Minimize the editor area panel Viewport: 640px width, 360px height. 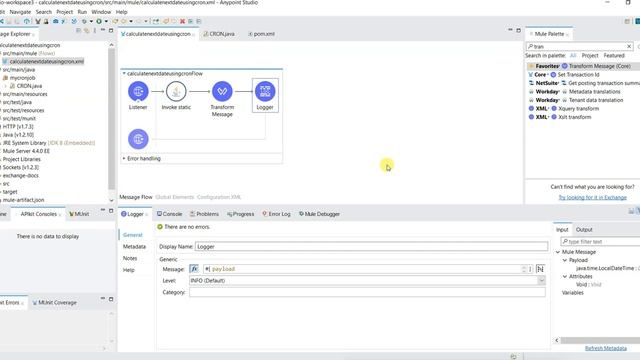pyautogui.click(x=510, y=30)
